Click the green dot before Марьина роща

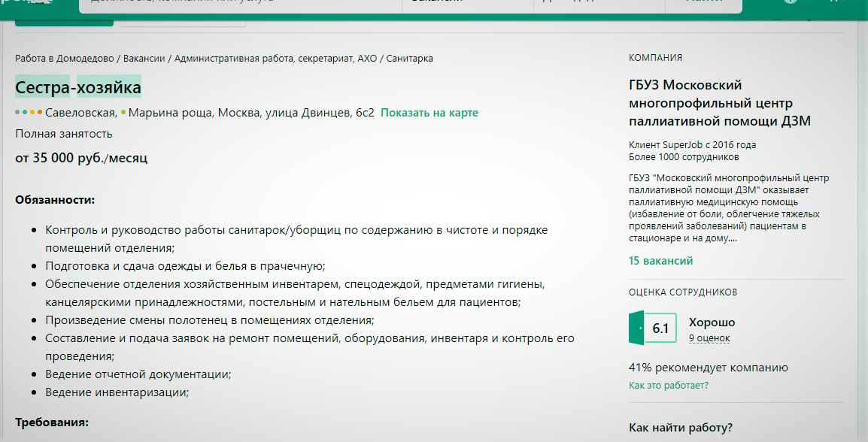pyautogui.click(x=123, y=112)
